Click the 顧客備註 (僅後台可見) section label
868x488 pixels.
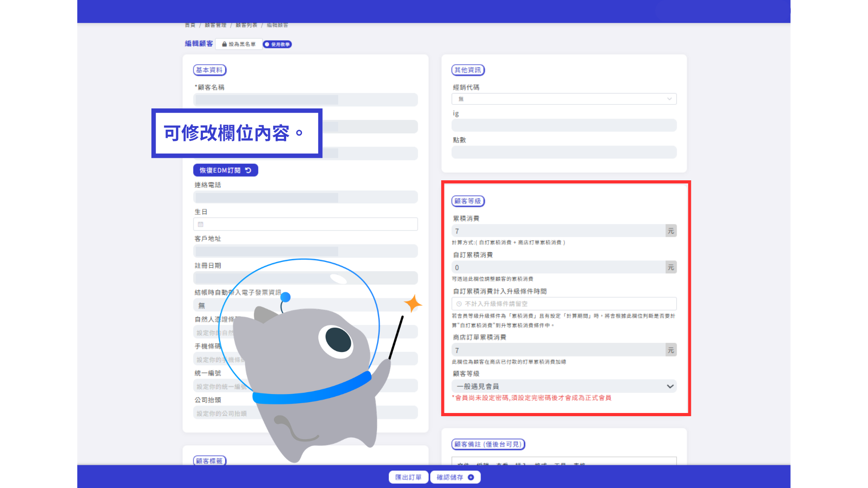pyautogui.click(x=488, y=444)
